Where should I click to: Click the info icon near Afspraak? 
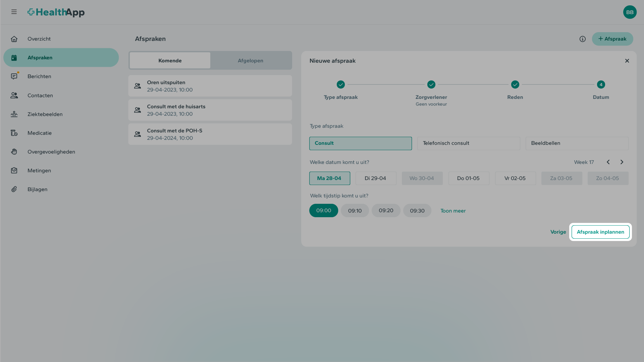point(582,39)
